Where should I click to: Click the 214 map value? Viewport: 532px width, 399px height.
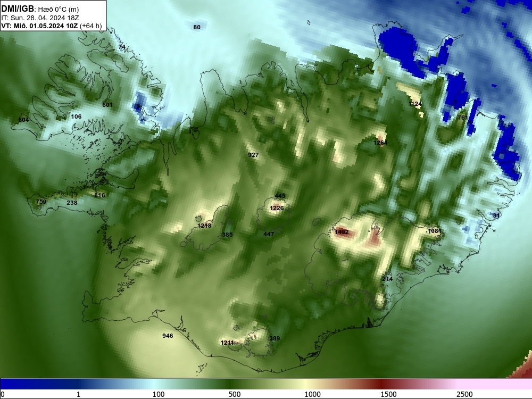387,279
